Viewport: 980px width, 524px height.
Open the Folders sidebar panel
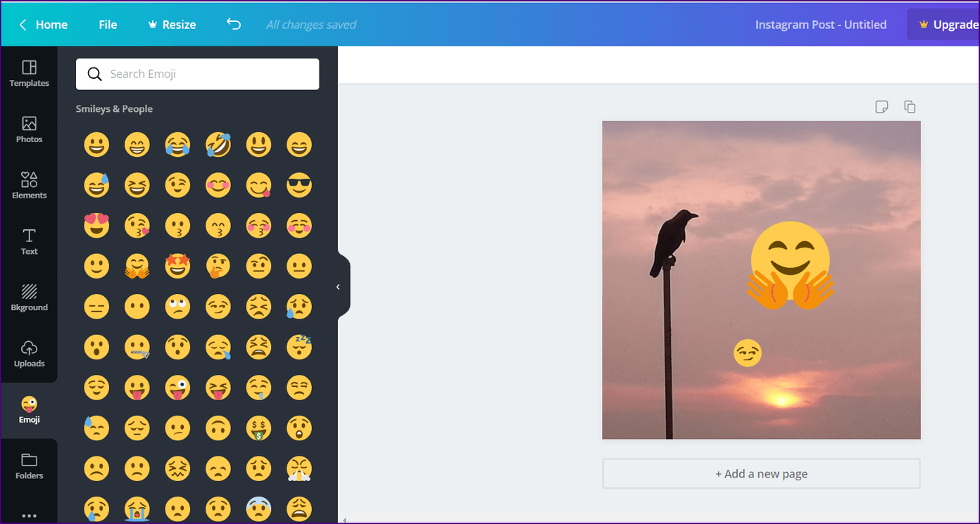pos(29,466)
